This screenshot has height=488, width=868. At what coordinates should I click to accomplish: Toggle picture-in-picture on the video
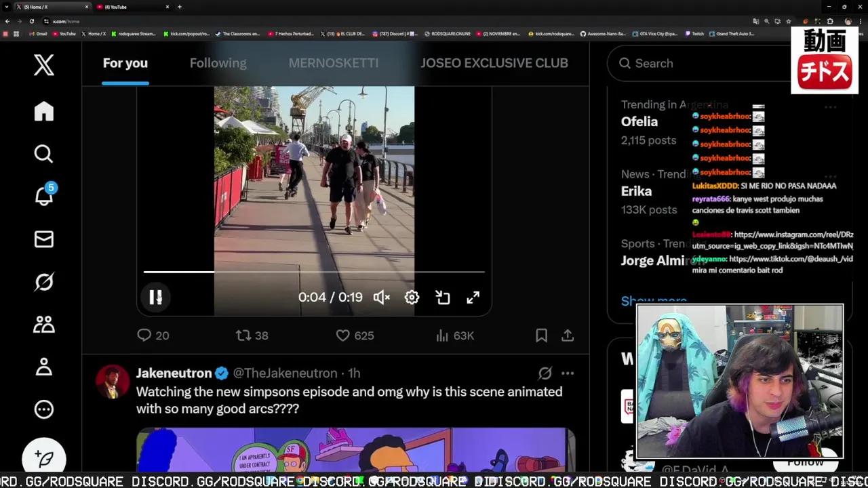point(443,298)
